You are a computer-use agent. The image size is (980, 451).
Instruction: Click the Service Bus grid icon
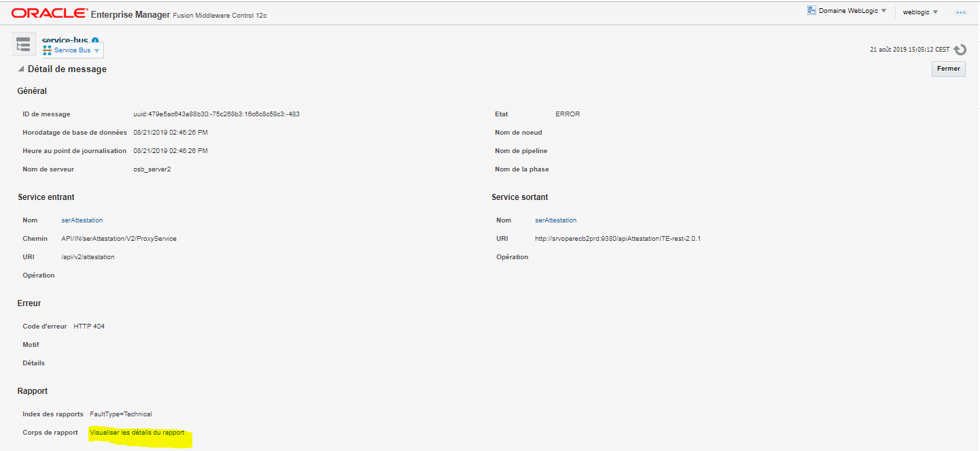click(x=48, y=50)
